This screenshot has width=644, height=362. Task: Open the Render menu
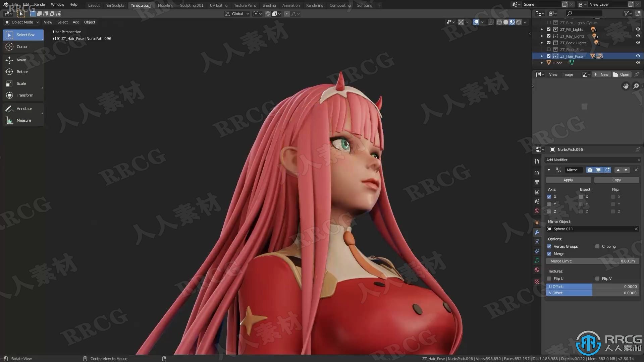[x=40, y=4]
